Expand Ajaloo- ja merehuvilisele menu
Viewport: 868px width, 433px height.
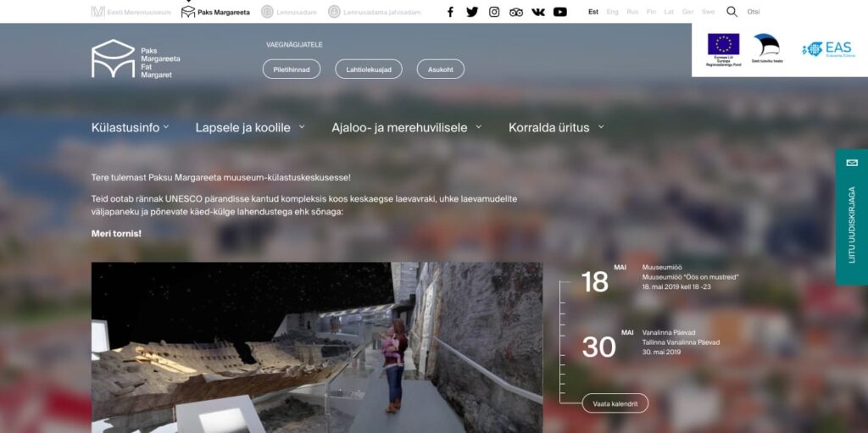tap(406, 128)
